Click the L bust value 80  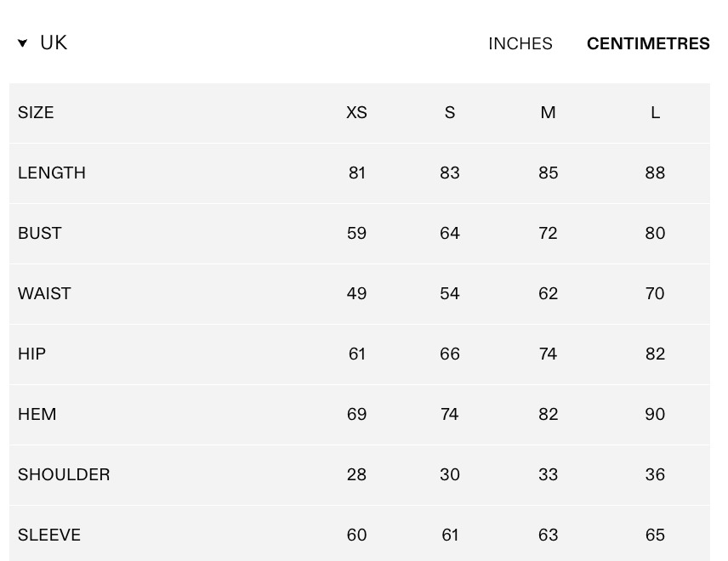pos(655,233)
